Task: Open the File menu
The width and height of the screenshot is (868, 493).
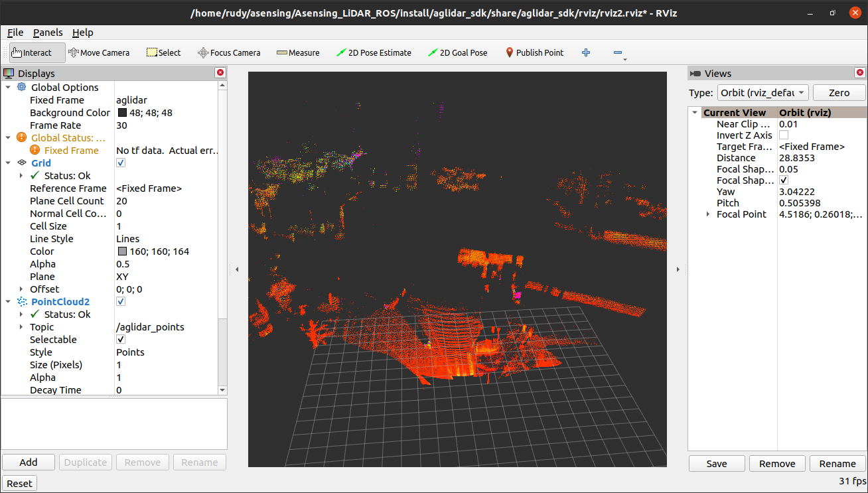Action: [15, 32]
